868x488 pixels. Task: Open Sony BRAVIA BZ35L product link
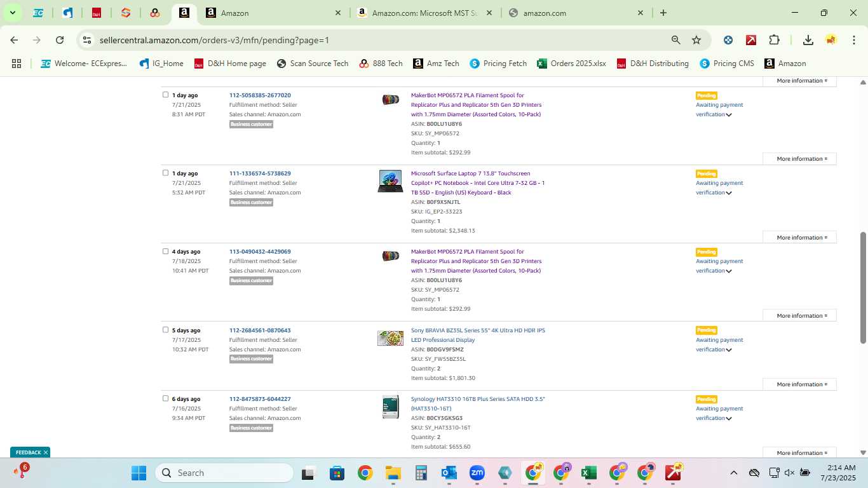[478, 335]
